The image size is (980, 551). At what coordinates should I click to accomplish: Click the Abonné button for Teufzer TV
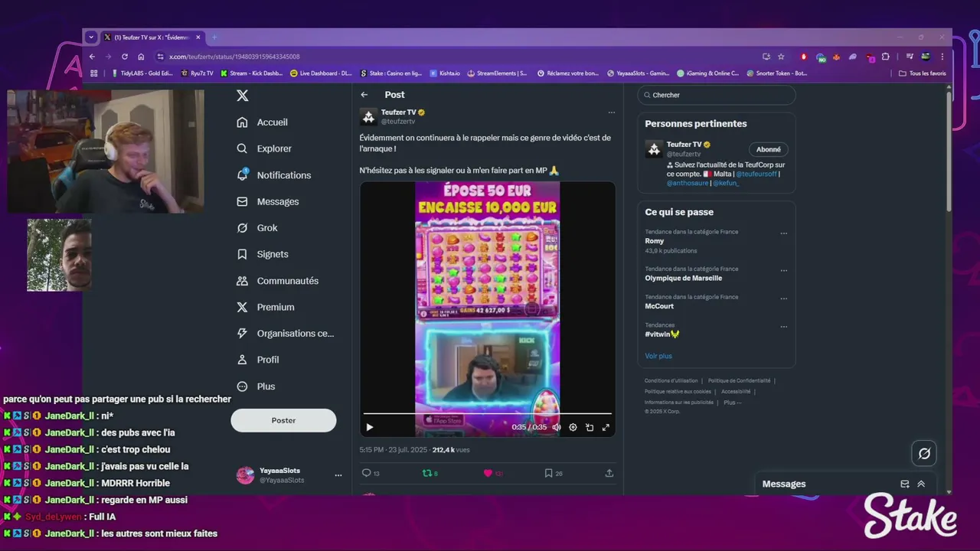tap(768, 149)
